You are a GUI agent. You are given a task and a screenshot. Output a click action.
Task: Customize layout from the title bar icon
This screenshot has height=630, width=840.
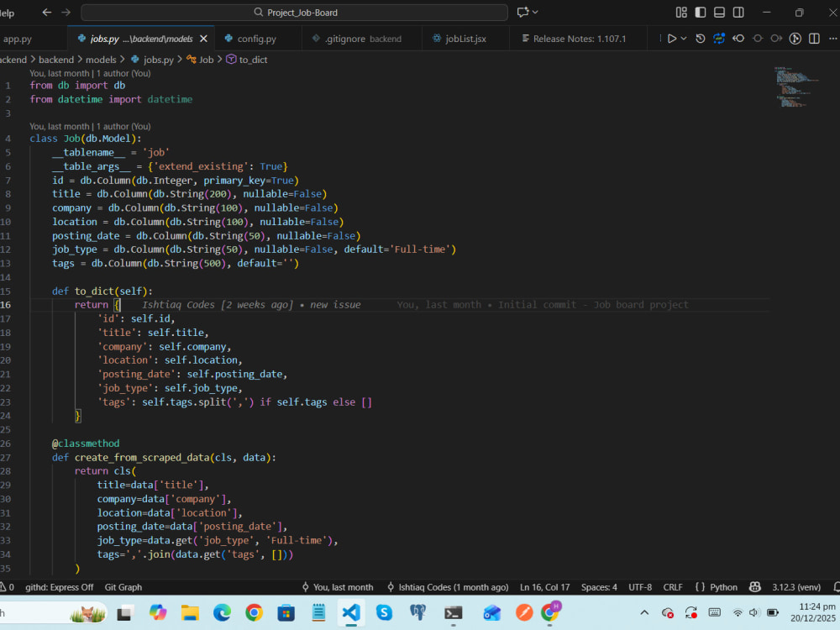click(x=681, y=13)
